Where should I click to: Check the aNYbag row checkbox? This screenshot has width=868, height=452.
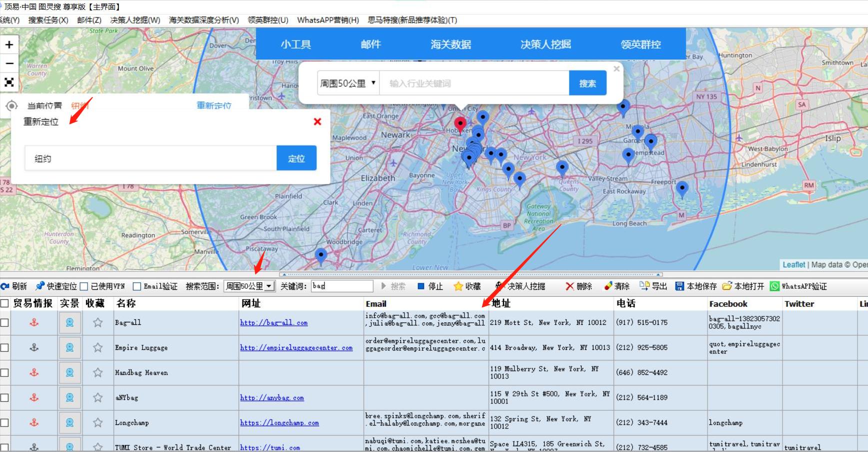pos(4,397)
